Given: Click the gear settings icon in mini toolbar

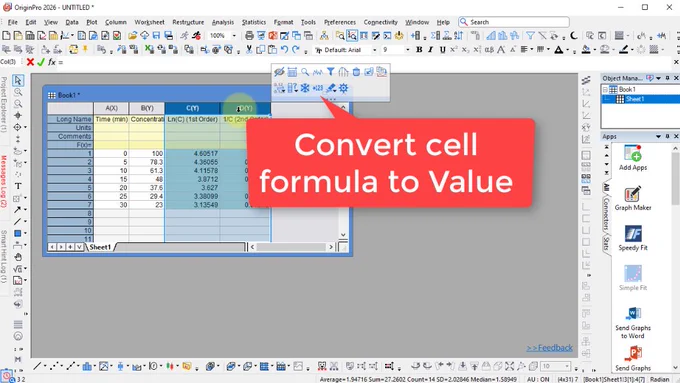Looking at the screenshot, I should click(343, 88).
